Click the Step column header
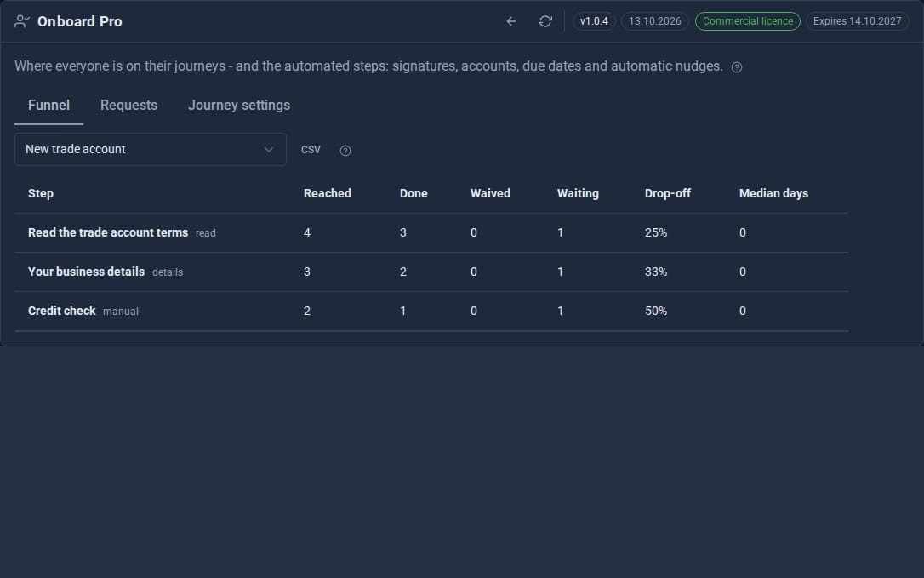Viewport: 924px width, 578px height. tap(41, 193)
